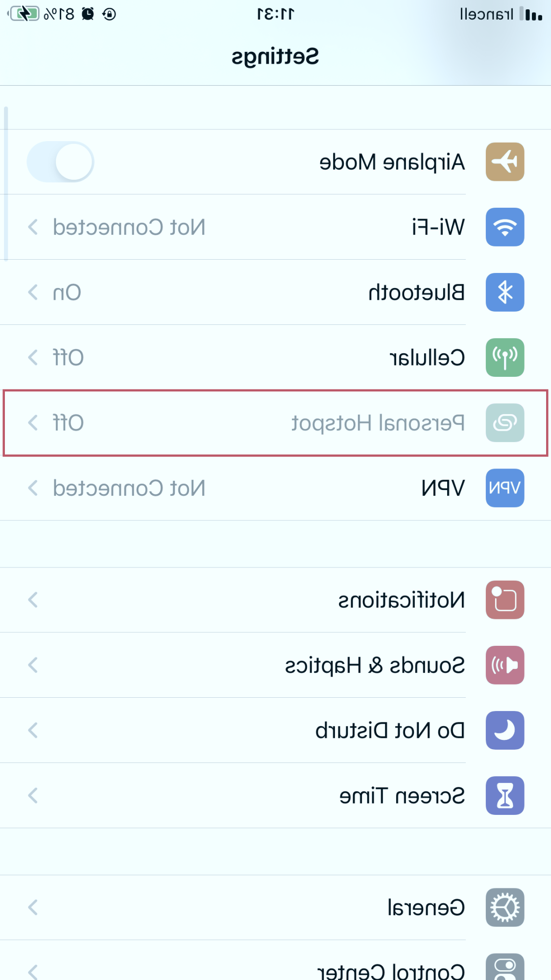Tap the Airplane Mode icon

[x=504, y=162]
